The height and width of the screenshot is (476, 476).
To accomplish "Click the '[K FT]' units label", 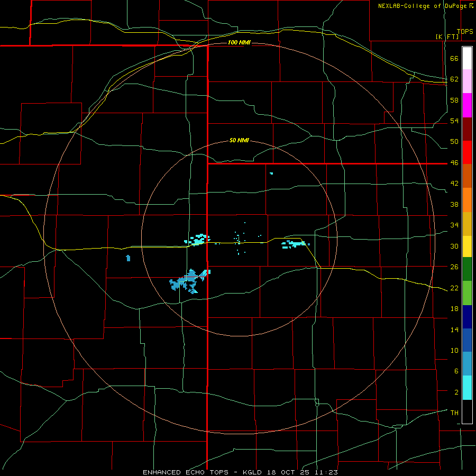I will [x=447, y=36].
